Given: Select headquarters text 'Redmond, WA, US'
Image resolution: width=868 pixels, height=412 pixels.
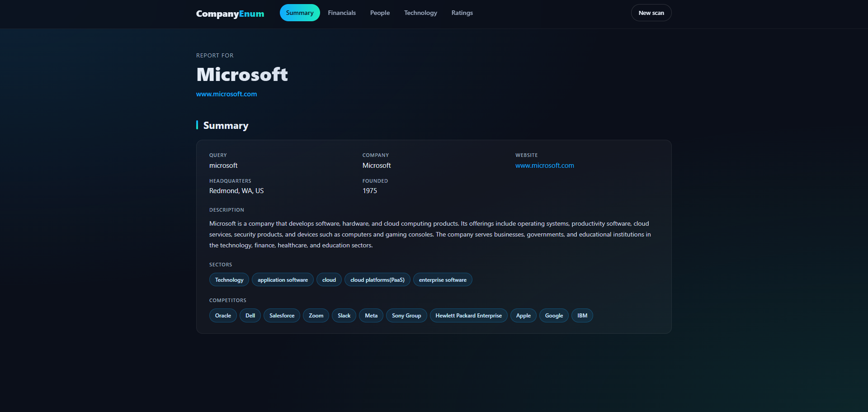Looking at the screenshot, I should pos(236,191).
